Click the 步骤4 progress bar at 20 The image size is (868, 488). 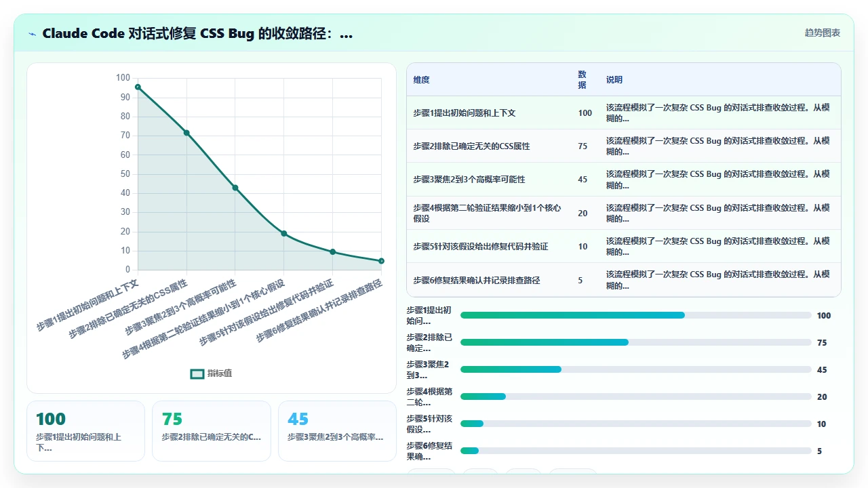tap(636, 396)
